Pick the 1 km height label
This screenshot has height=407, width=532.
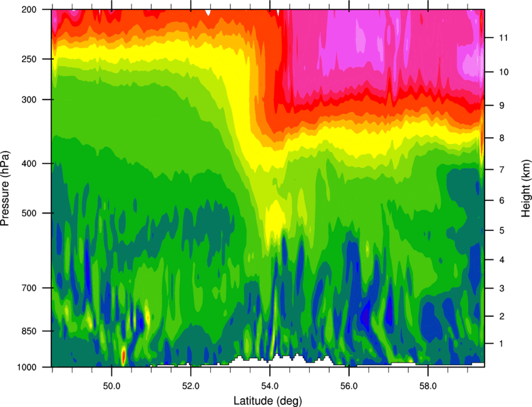pyautogui.click(x=502, y=344)
